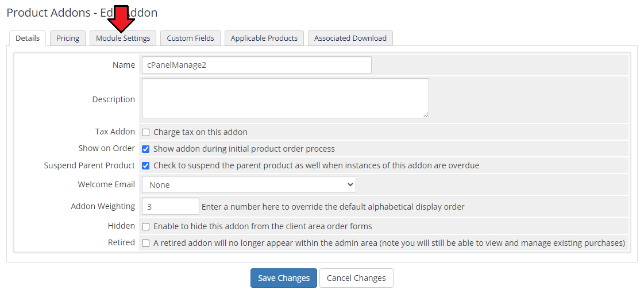Click the 'Tax Addon' label text
Viewport: 644px width, 297px height.
[114, 132]
